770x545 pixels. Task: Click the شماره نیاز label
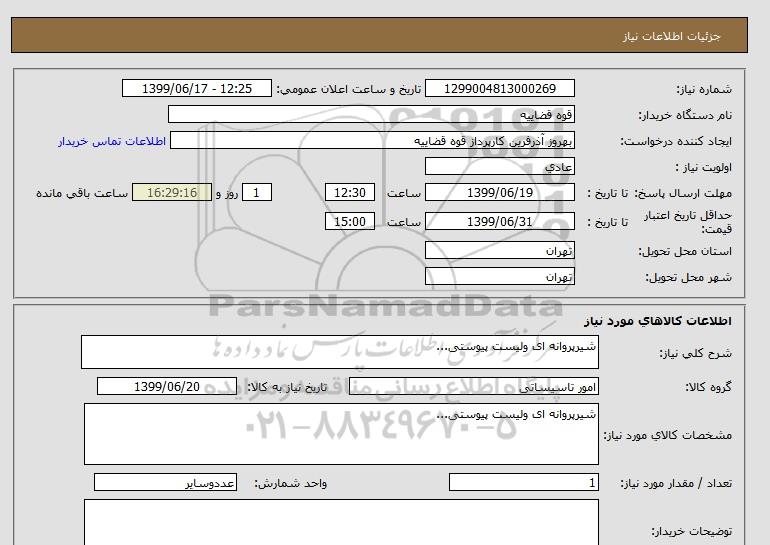[704, 89]
